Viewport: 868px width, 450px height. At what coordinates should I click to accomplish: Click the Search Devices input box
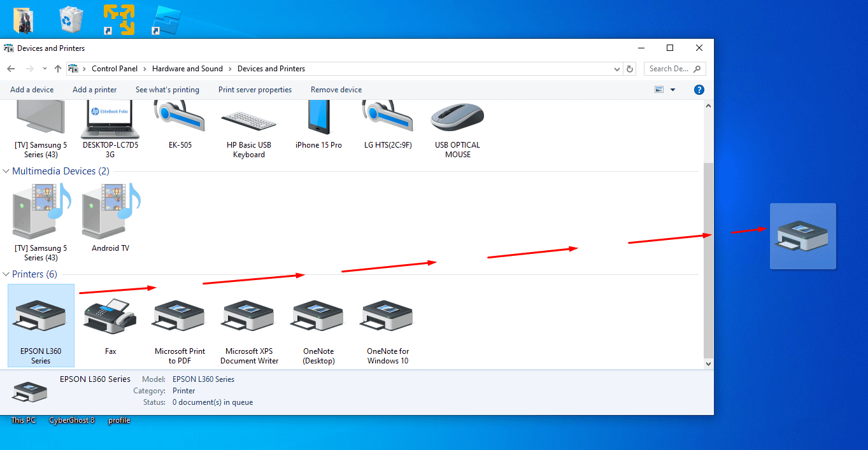(x=669, y=69)
